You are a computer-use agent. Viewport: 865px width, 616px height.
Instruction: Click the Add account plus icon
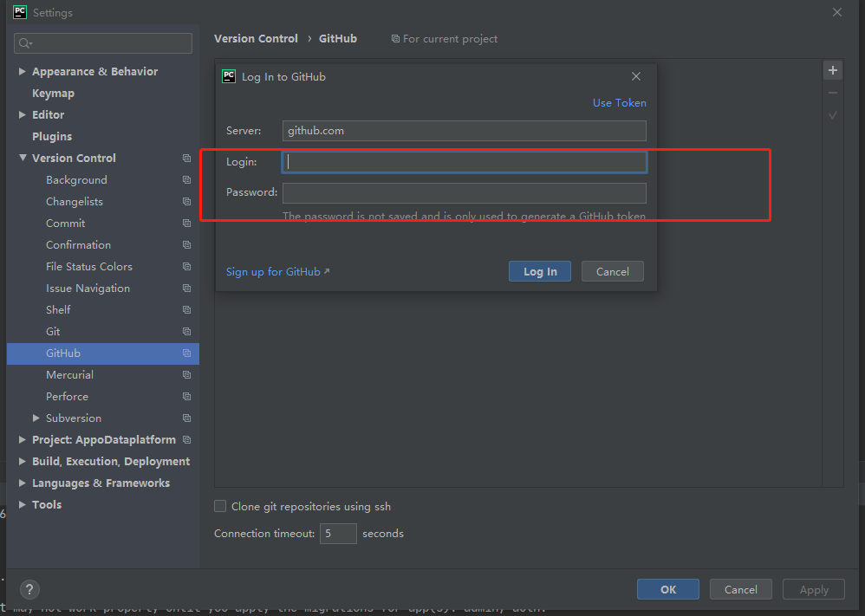[x=832, y=70]
